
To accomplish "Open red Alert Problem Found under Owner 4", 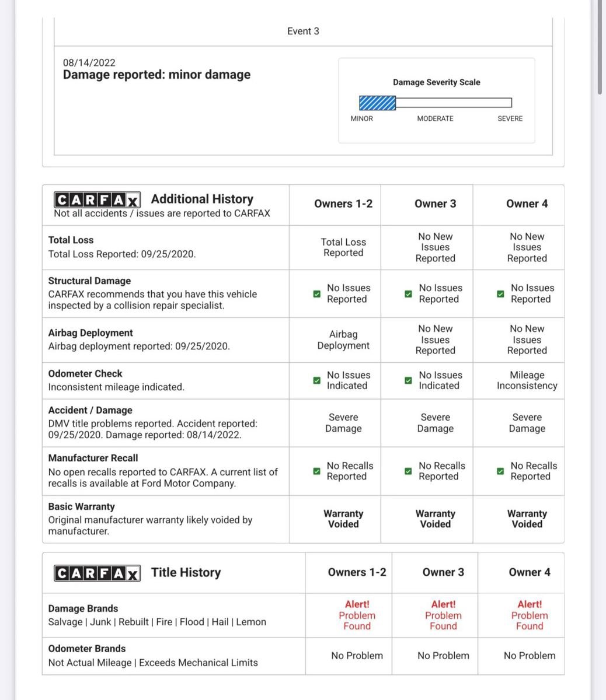I will [530, 615].
